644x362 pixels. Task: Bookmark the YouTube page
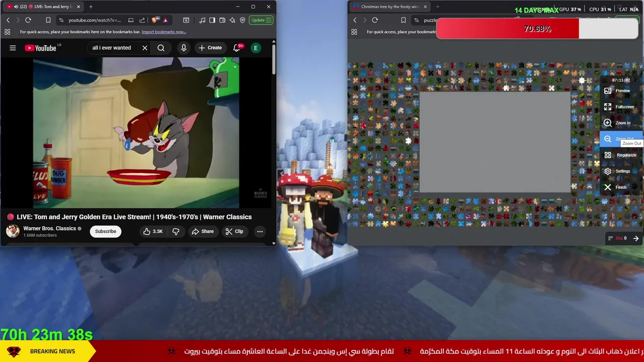tap(48, 20)
